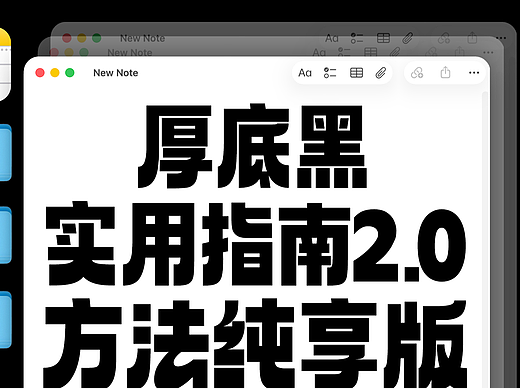Add a table to the front note
The width and height of the screenshot is (520, 390).
[x=356, y=73]
